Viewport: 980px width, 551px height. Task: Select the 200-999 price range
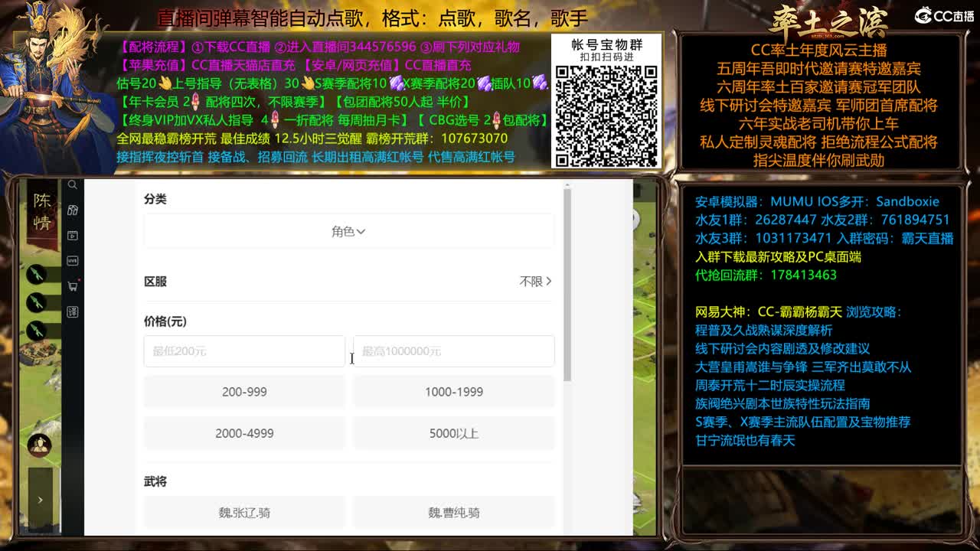[244, 392]
